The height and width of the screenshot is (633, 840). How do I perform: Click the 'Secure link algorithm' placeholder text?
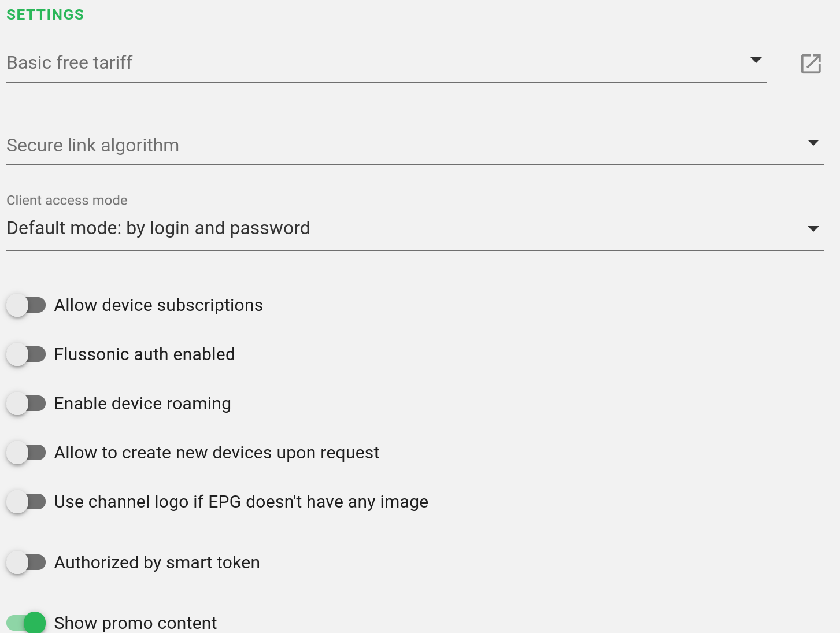click(x=92, y=145)
